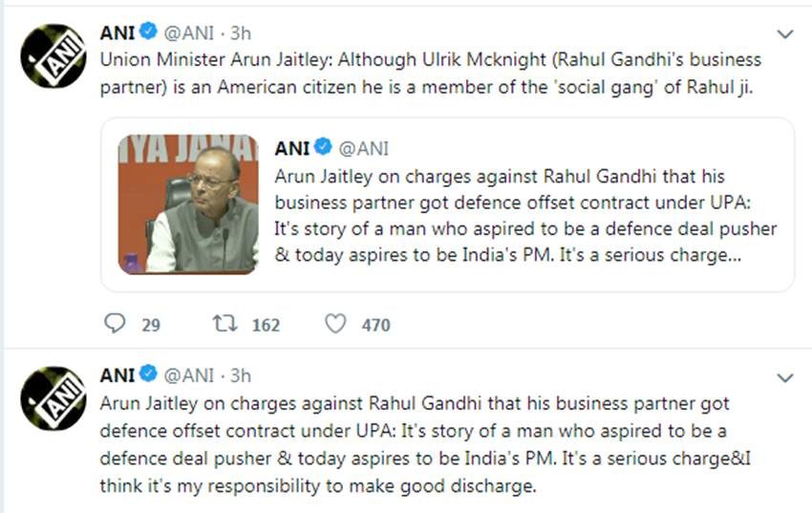Click the 470 likes count
The width and height of the screenshot is (812, 513).
click(x=375, y=325)
